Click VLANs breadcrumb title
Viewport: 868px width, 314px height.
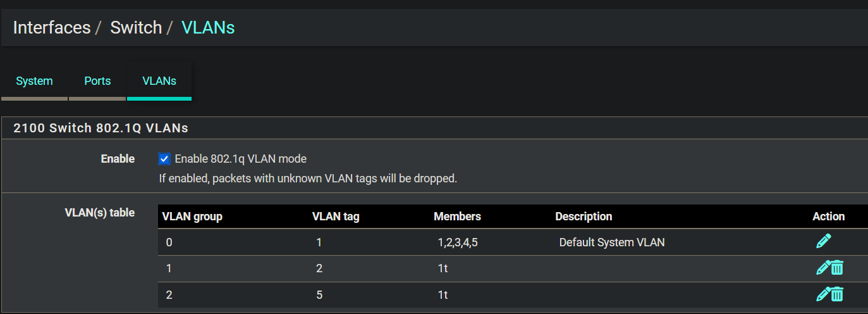(x=208, y=28)
